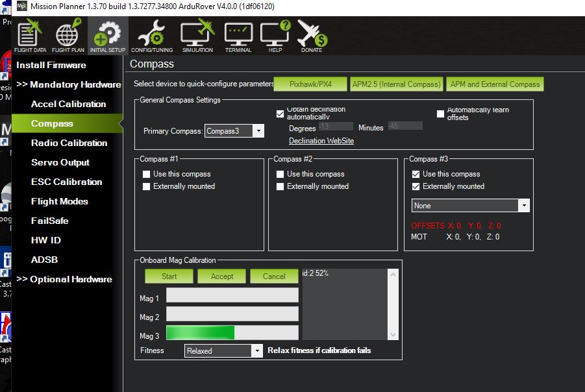The height and width of the screenshot is (392, 585).
Task: Click the Mission Planner title bar logo
Action: coord(22,6)
